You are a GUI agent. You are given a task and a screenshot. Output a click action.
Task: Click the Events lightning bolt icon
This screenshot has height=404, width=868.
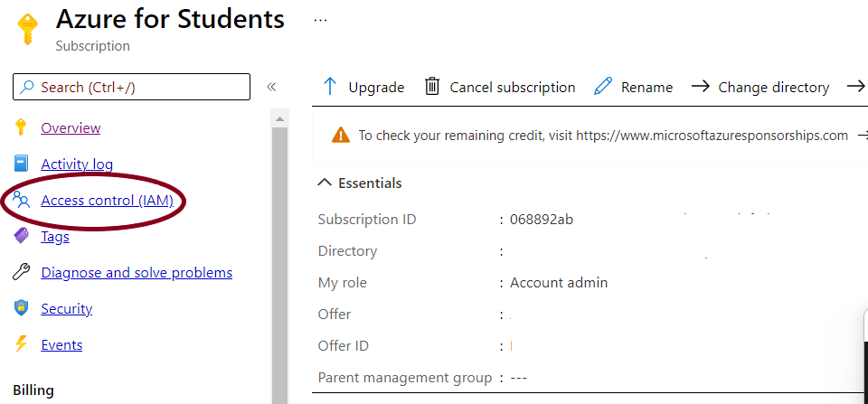[22, 344]
